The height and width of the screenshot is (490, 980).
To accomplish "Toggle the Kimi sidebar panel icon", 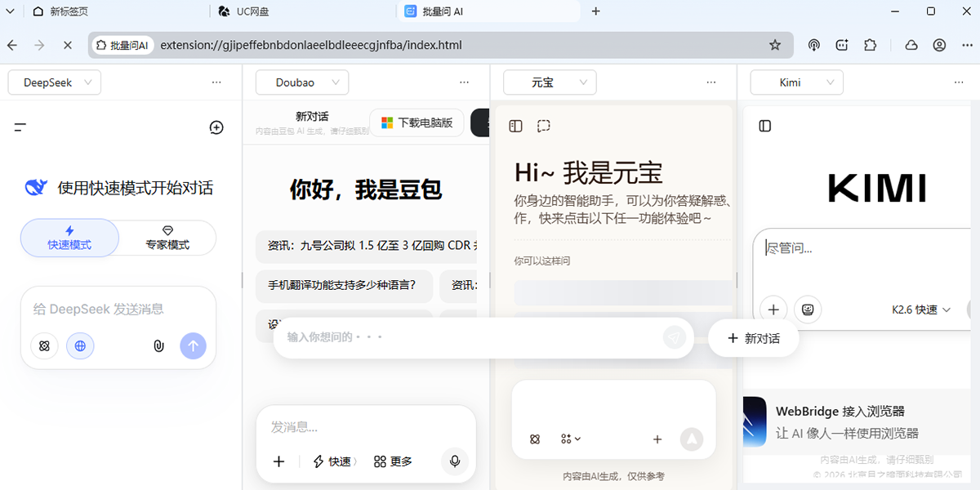I will point(765,126).
